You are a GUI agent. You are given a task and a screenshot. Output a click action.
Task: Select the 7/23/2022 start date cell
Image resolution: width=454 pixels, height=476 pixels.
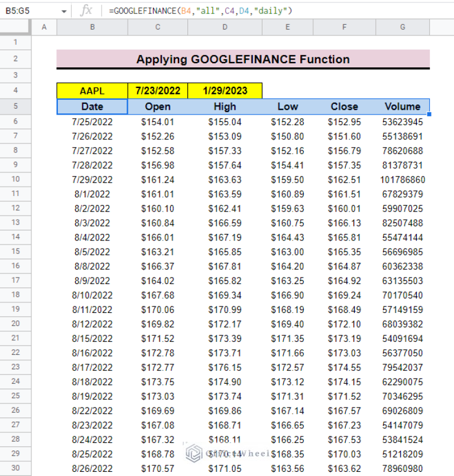pyautogui.click(x=158, y=91)
